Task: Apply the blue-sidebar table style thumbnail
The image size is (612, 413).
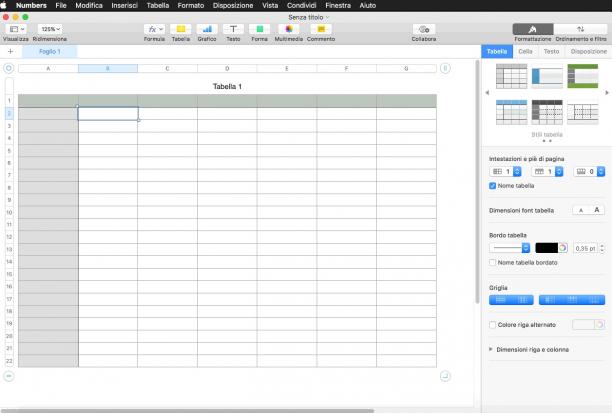Action: tap(547, 76)
